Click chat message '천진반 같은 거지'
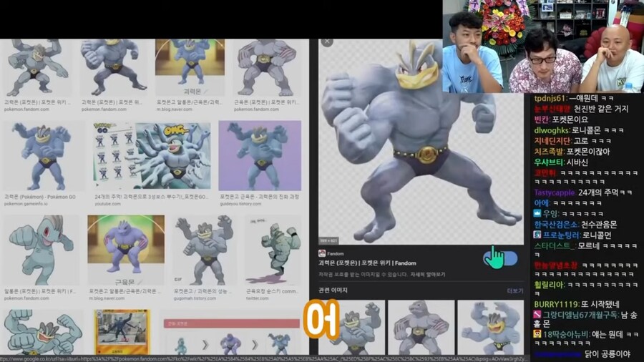The width and height of the screenshot is (644, 362). [601, 109]
